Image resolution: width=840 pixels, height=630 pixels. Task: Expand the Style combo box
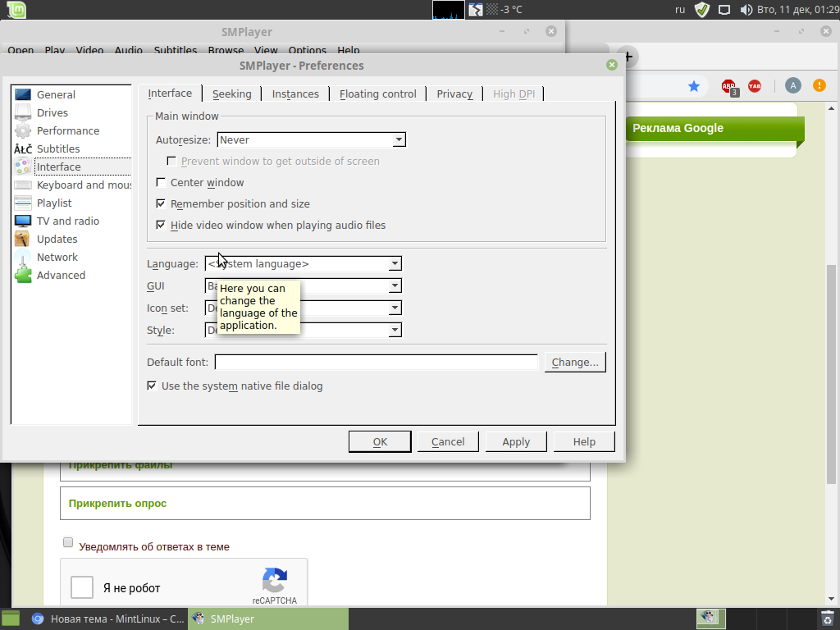tap(395, 330)
